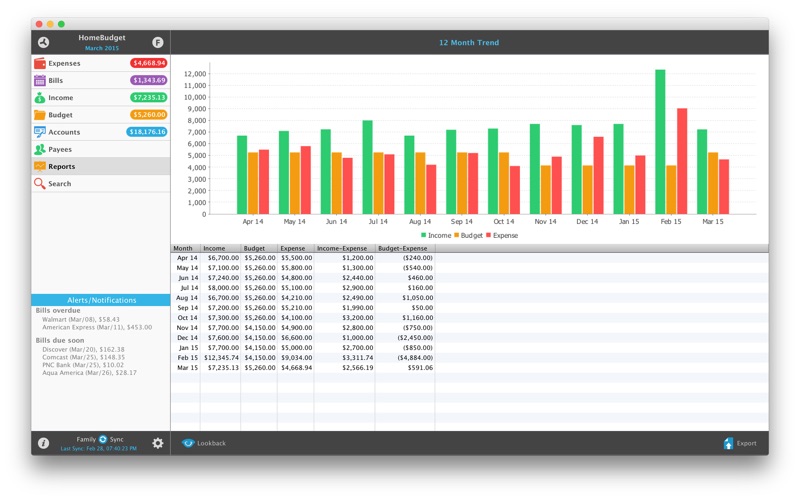Click the info icon at bottom left
This screenshot has height=500, width=800.
tap(43, 443)
